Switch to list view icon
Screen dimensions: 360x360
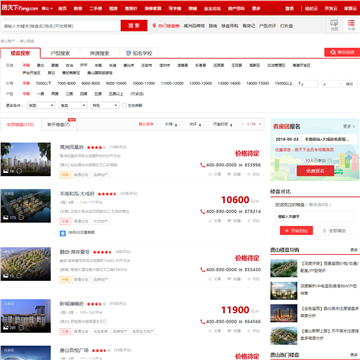pyautogui.click(x=351, y=25)
